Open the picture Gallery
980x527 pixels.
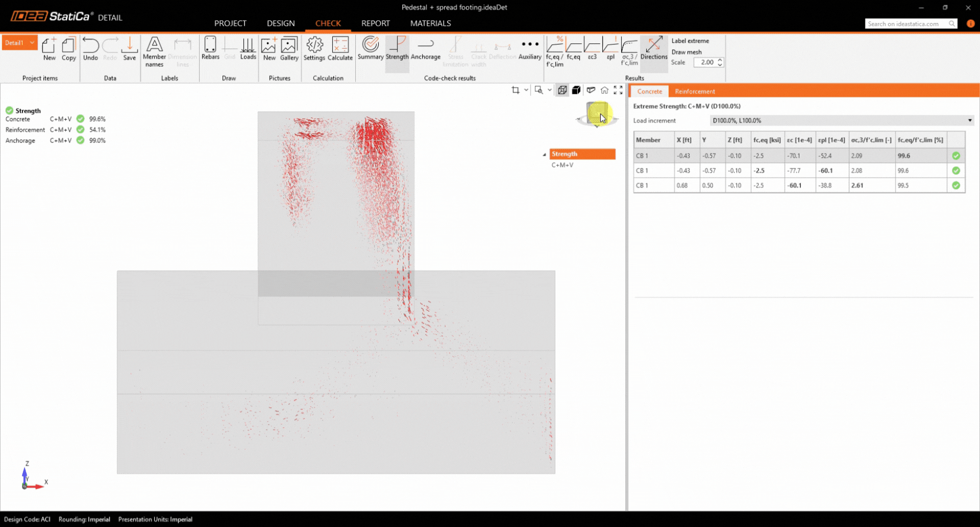coord(289,49)
